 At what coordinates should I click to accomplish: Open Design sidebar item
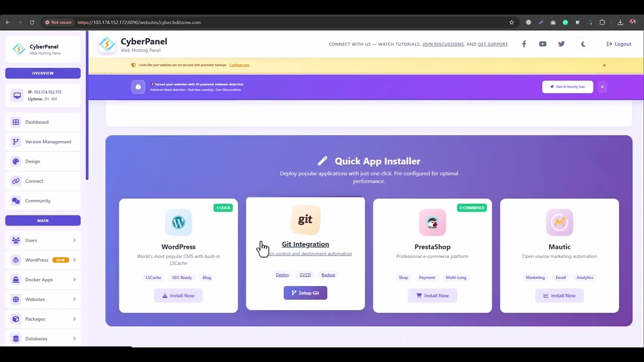pos(43,161)
